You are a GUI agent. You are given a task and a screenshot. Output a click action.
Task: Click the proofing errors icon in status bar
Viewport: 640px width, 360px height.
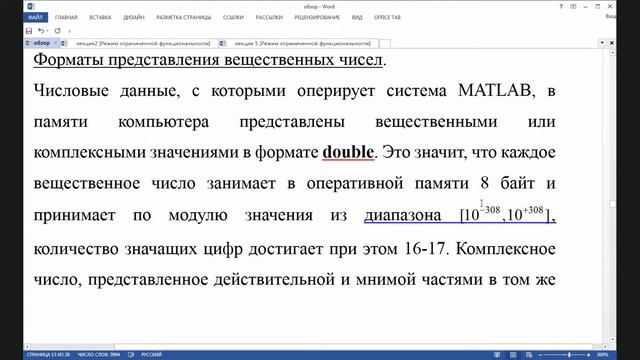pyautogui.click(x=131, y=355)
